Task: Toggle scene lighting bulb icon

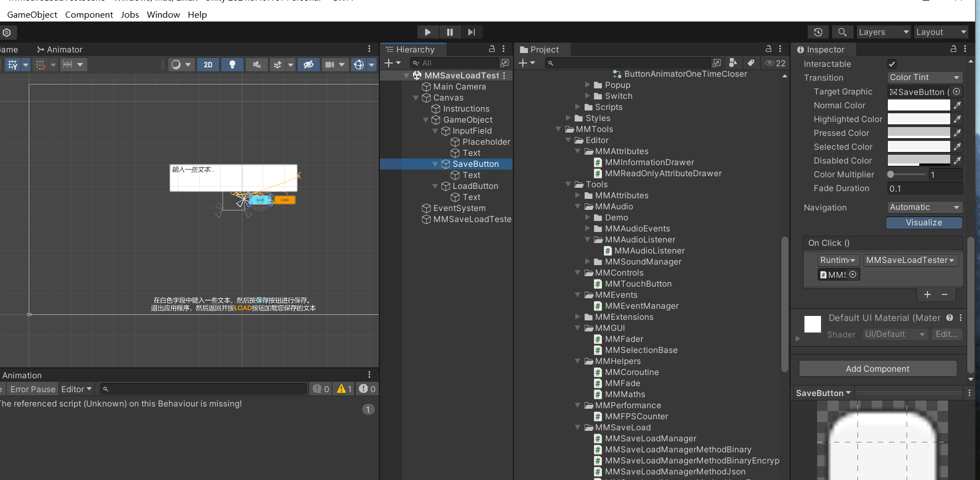Action: [x=232, y=65]
